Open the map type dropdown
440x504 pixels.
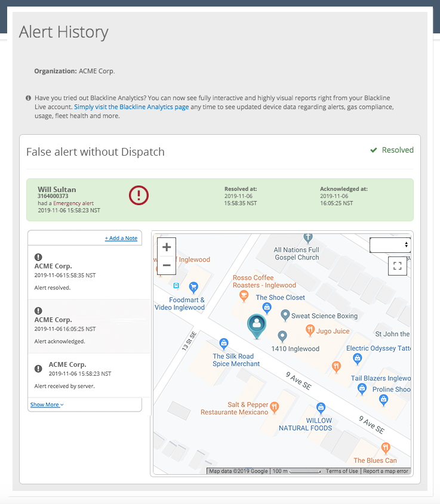coord(390,245)
